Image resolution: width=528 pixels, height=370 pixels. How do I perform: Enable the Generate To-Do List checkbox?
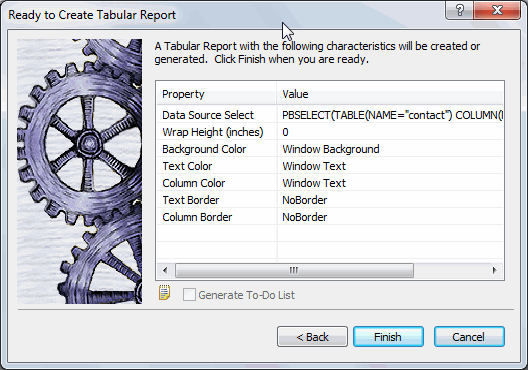(189, 295)
